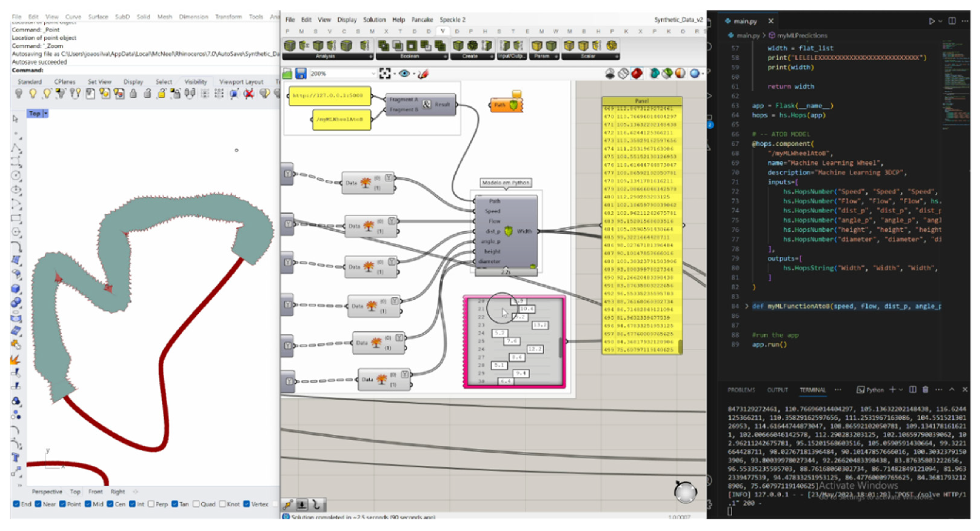Select the red shaded preview mode icon
The image size is (980, 531).
[x=637, y=73]
